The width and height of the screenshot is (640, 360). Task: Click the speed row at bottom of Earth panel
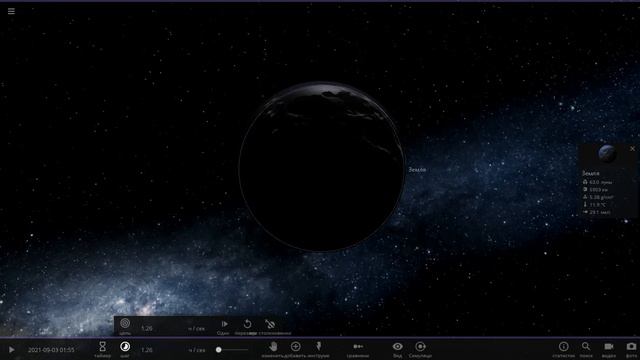pos(596,212)
